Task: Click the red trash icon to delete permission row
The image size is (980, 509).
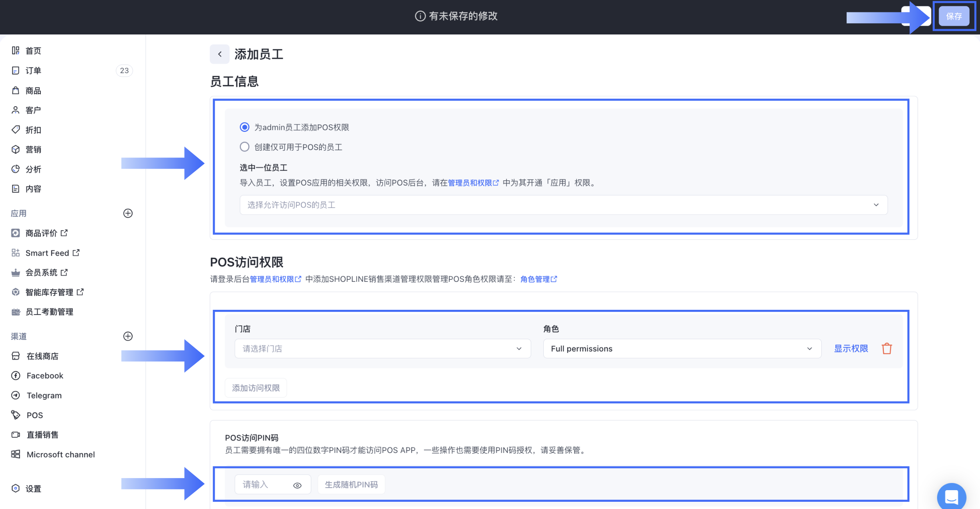Action: 887,349
